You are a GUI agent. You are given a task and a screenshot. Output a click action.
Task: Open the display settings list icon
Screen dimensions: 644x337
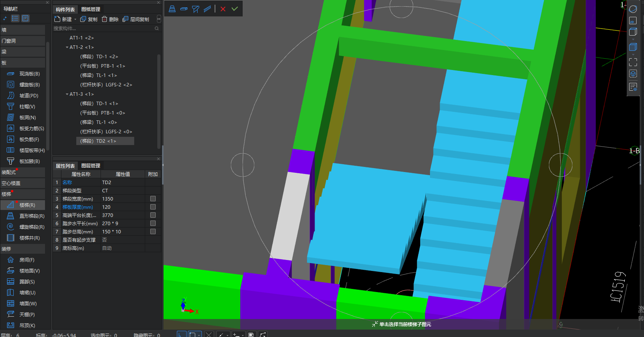coord(633,87)
